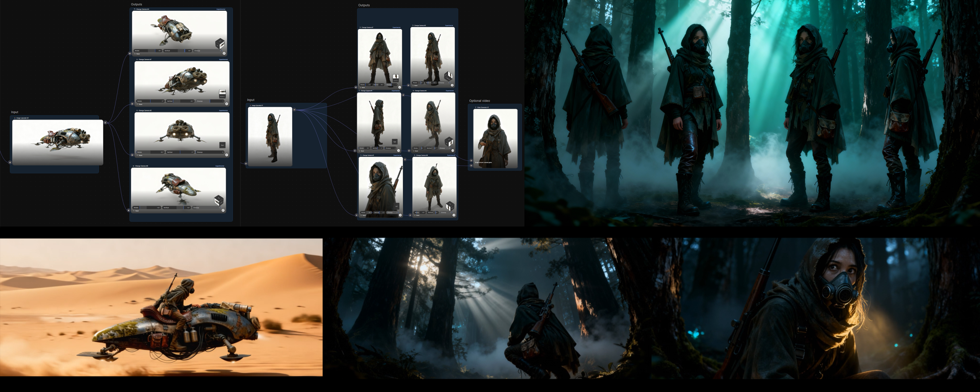Image resolution: width=980 pixels, height=392 pixels.
Task: Select the Right view cube in hovercraft Change Camera #2
Action: point(222,145)
